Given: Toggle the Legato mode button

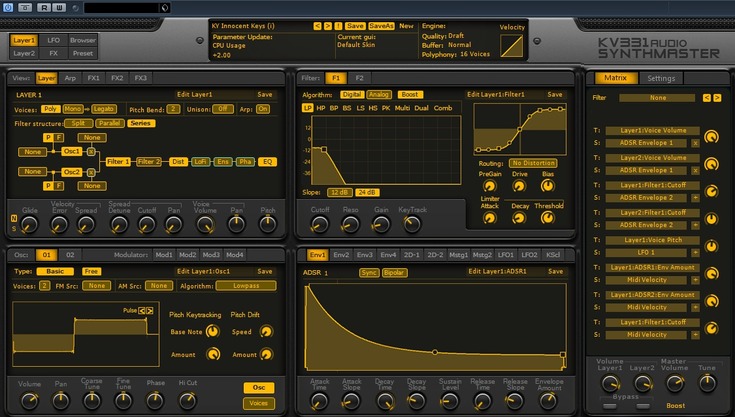Looking at the screenshot, I should (x=104, y=109).
